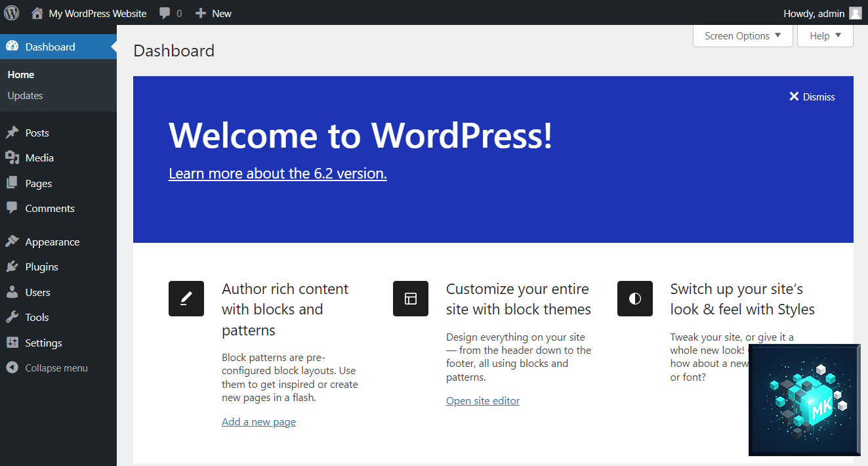Select the Home submenu item
Image resolution: width=868 pixels, height=466 pixels.
point(21,75)
